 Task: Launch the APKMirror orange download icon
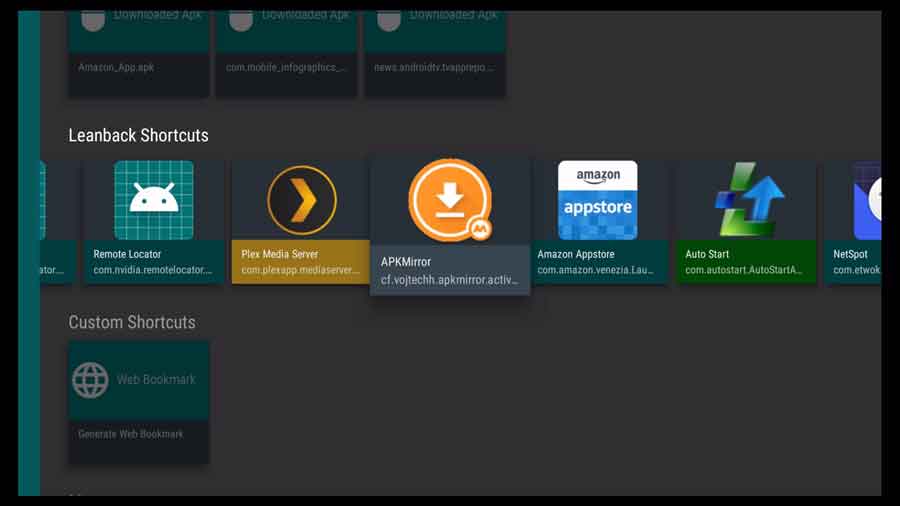[451, 200]
